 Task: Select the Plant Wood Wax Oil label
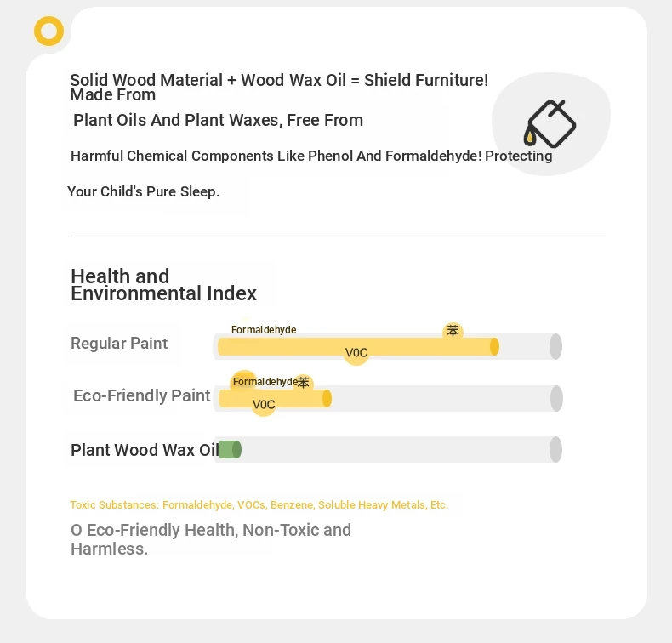pos(145,450)
